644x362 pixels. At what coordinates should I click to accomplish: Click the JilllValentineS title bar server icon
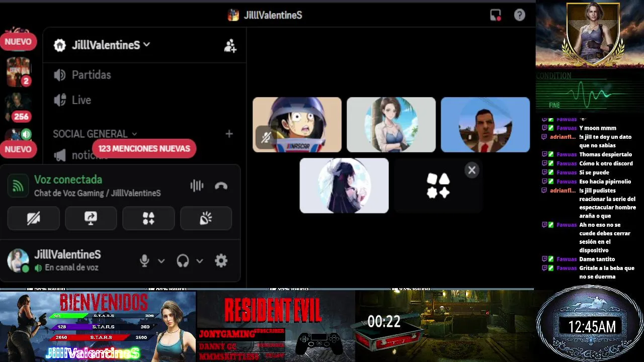point(233,15)
